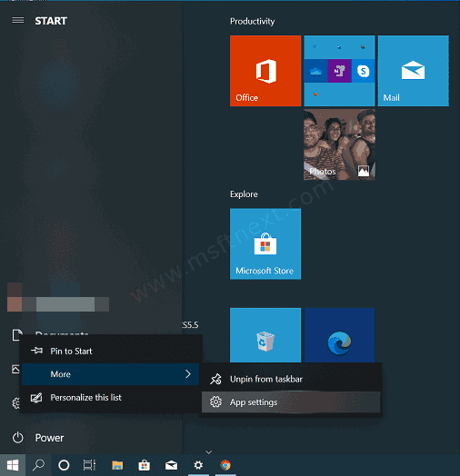Screen dimensions: 460x476
Task: Open the Recycle Bin tile
Action: [x=265, y=335]
